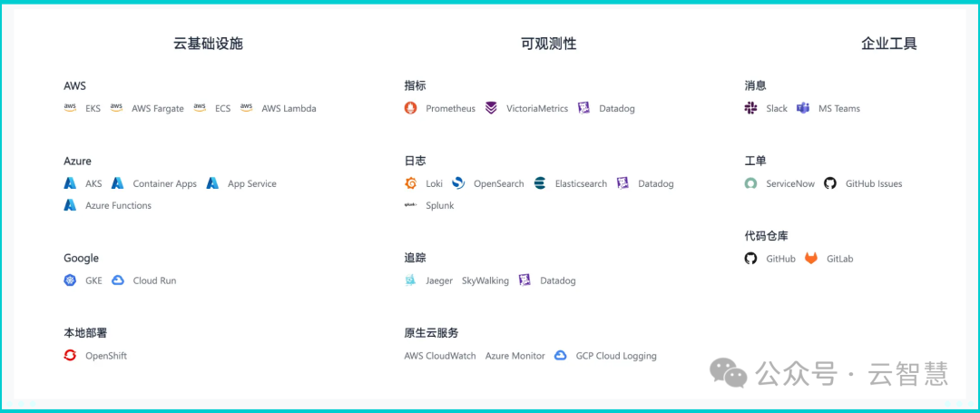Viewport: 980px width, 413px height.
Task: Select the Container Apps label
Action: point(165,184)
